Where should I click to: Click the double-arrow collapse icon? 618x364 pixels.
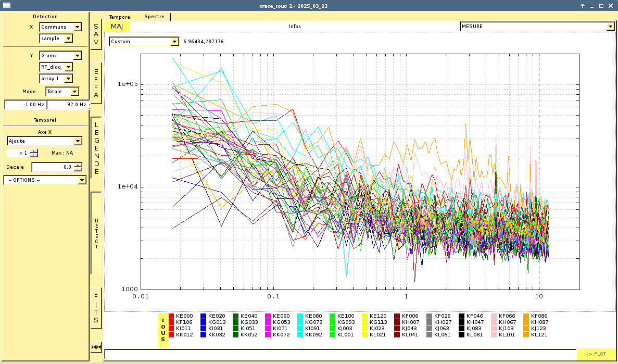click(96, 347)
